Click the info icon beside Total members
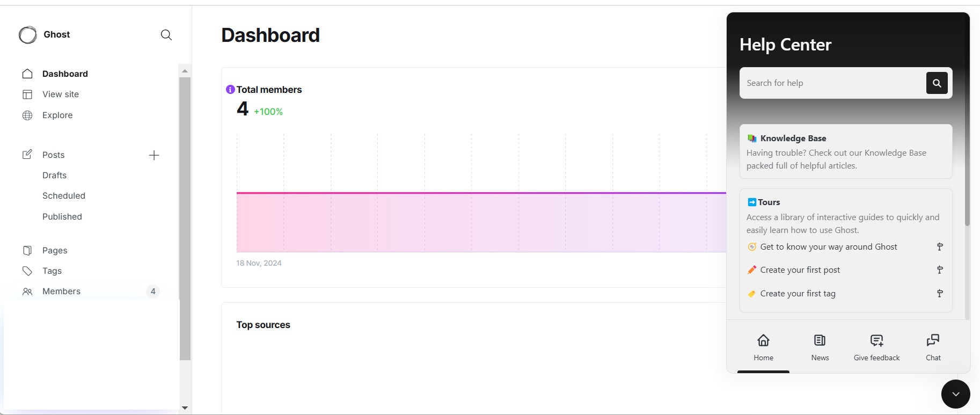 [230, 90]
